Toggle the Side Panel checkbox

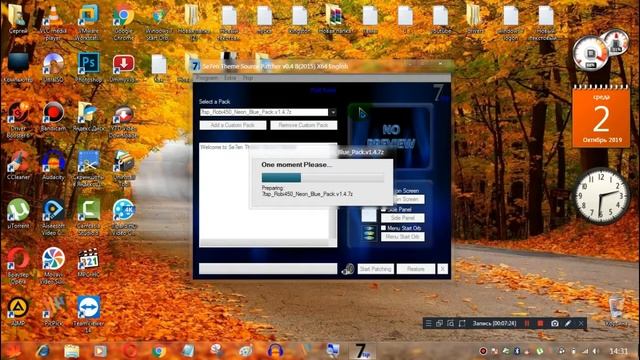click(x=384, y=209)
